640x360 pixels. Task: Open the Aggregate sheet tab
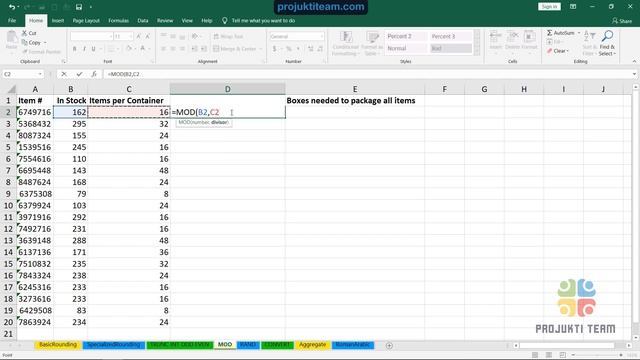coord(313,345)
